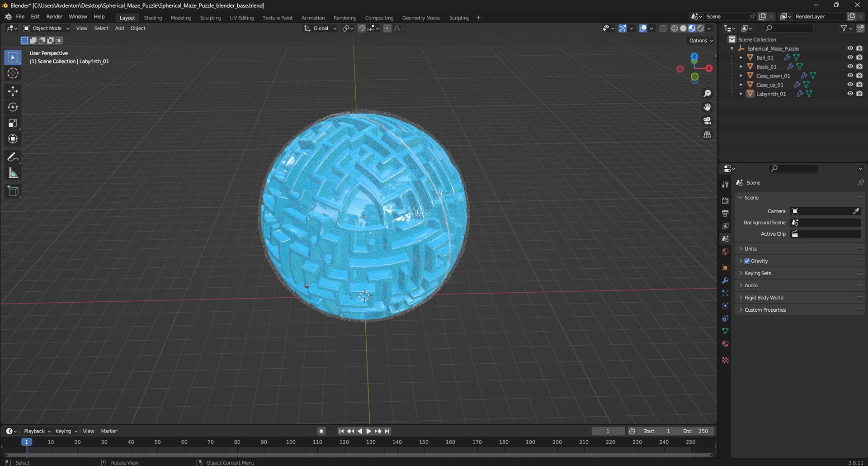Hide Ball_01 in viewport with eye icon

(x=850, y=57)
